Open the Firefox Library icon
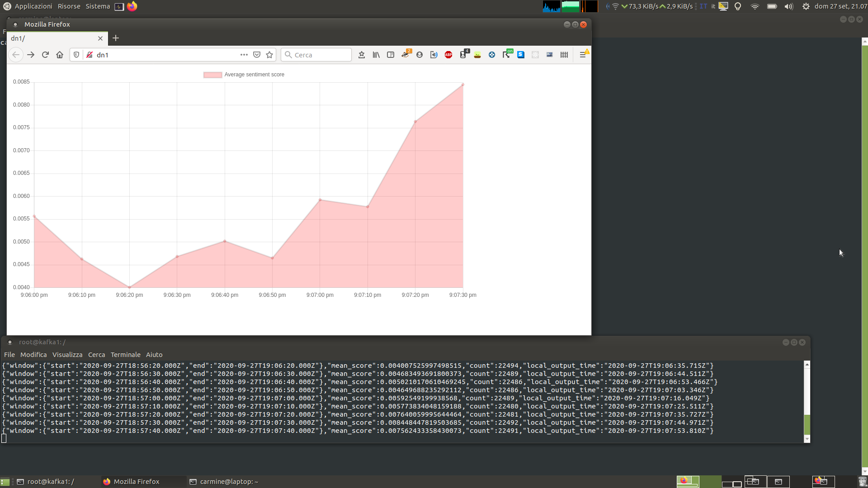Image resolution: width=868 pixels, height=488 pixels. coord(376,55)
